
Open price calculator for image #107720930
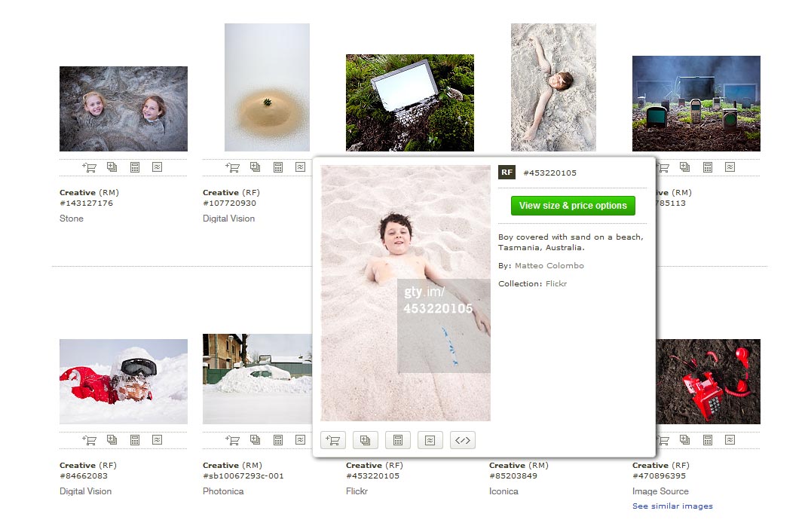pyautogui.click(x=278, y=167)
